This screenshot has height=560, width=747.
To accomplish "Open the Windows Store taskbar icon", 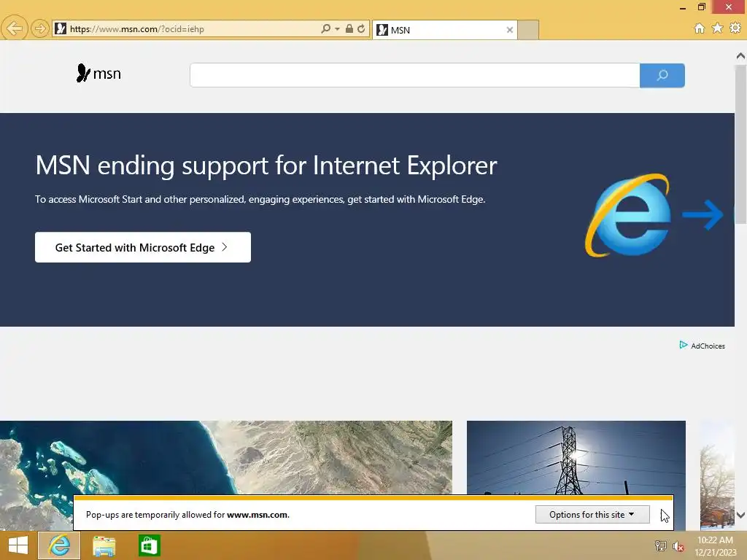I will (x=149, y=545).
